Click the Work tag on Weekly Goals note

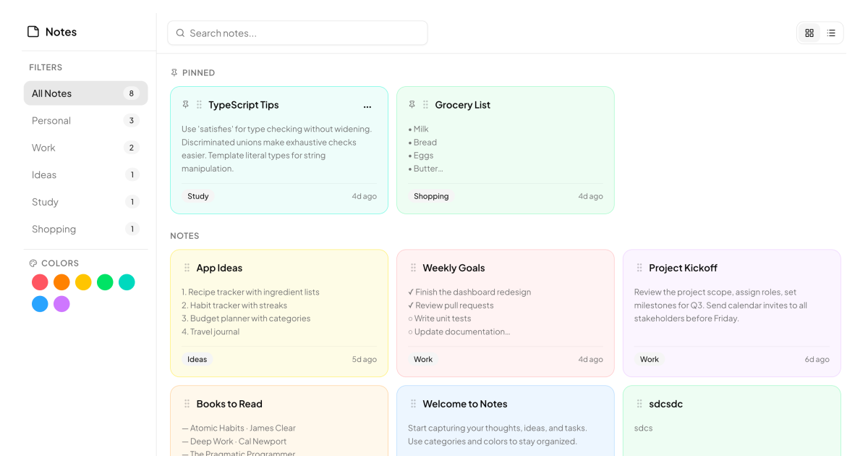(x=423, y=359)
